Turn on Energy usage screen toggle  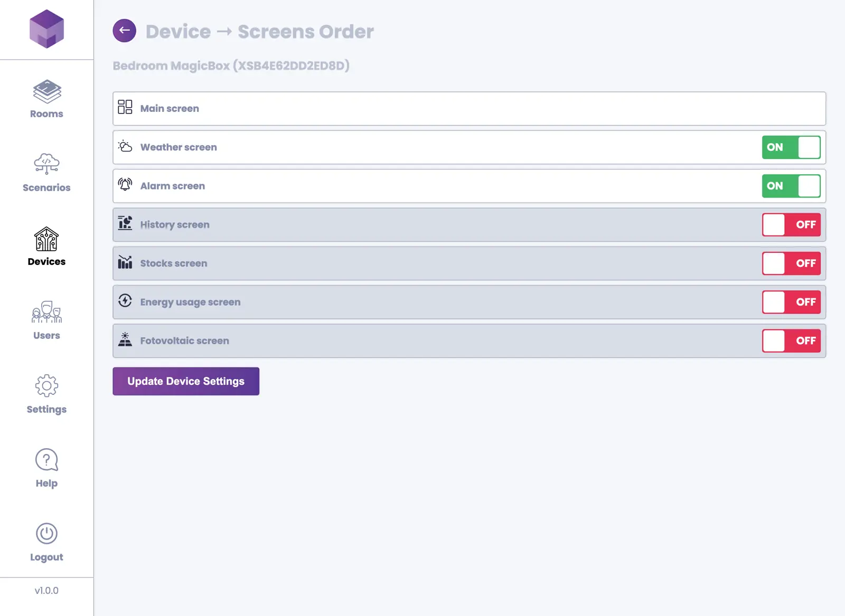coord(791,302)
